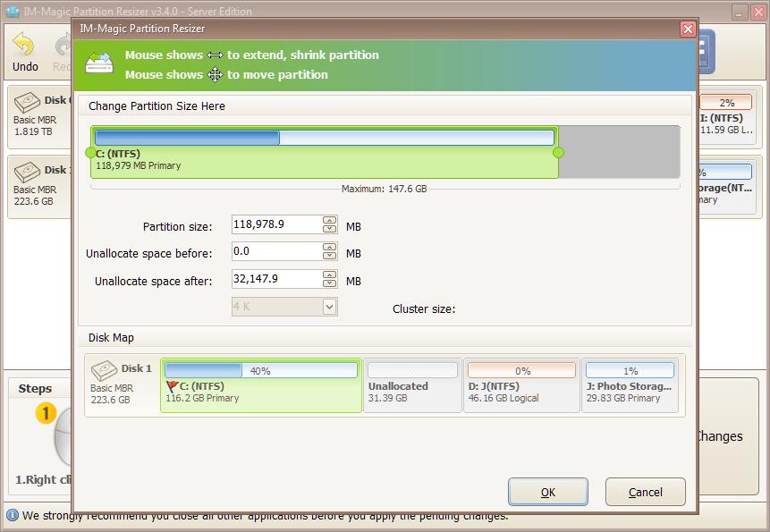Image resolution: width=770 pixels, height=532 pixels.
Task: Increase Unallocate space before value
Action: click(329, 248)
